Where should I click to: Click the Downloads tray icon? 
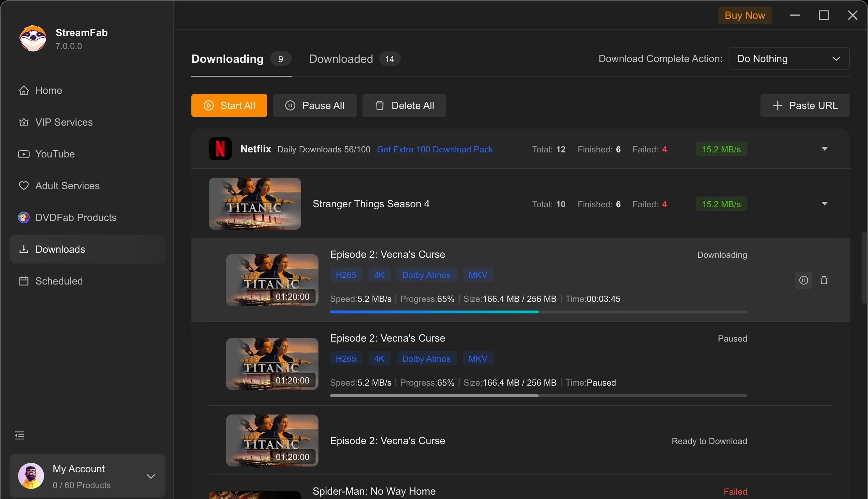[24, 249]
